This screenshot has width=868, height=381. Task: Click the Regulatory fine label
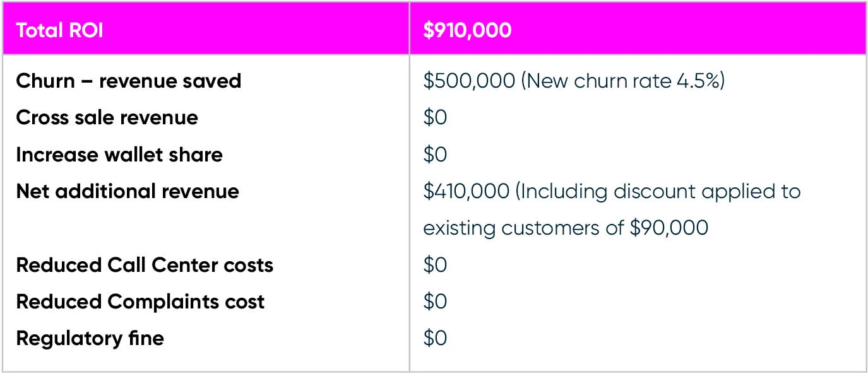click(90, 338)
